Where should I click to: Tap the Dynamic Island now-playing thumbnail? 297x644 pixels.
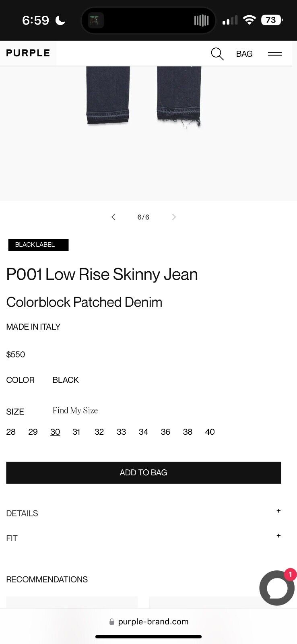(x=96, y=20)
